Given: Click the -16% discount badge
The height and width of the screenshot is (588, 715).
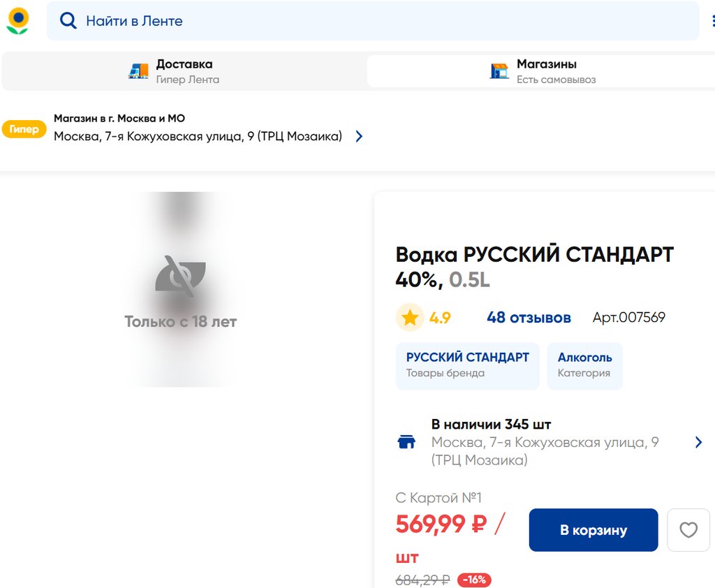Looking at the screenshot, I should (x=475, y=580).
